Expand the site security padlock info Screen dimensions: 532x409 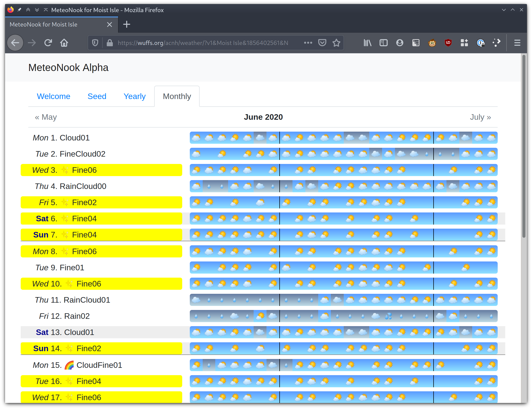point(110,43)
